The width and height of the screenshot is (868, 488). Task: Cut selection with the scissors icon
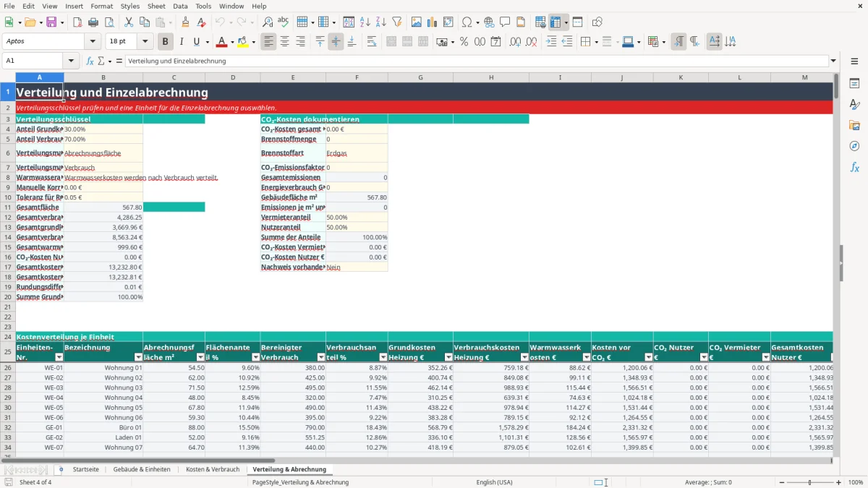click(x=128, y=22)
